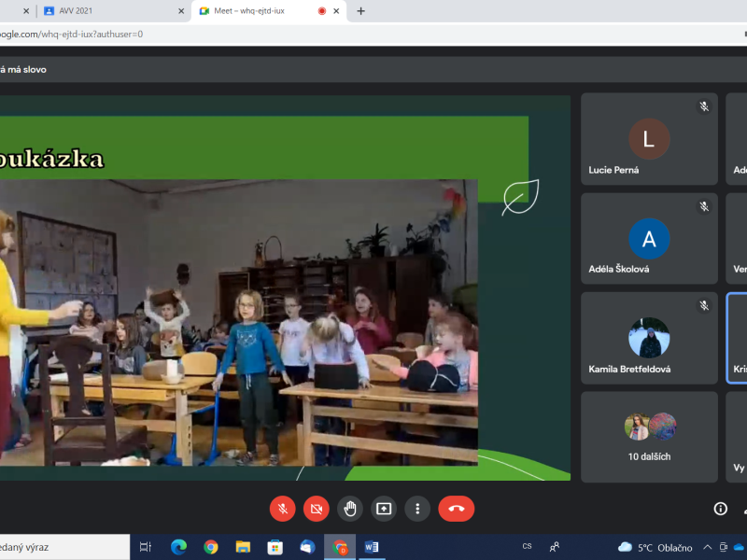Toggle the microphone mute button
747x560 pixels.
(283, 509)
